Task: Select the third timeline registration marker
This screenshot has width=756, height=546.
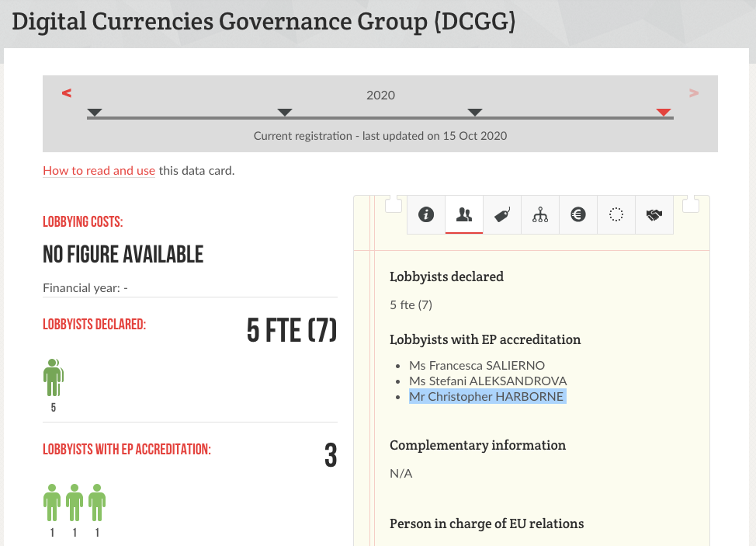Action: (475, 113)
